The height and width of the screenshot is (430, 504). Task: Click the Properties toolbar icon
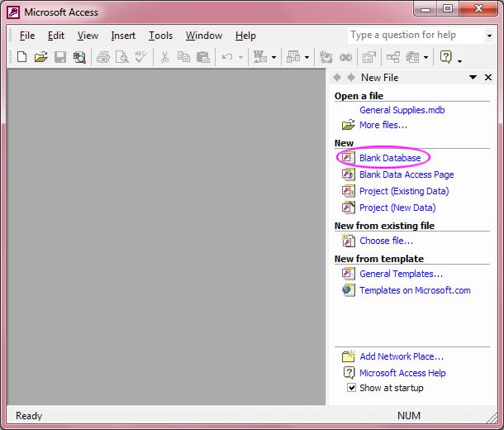[369, 57]
